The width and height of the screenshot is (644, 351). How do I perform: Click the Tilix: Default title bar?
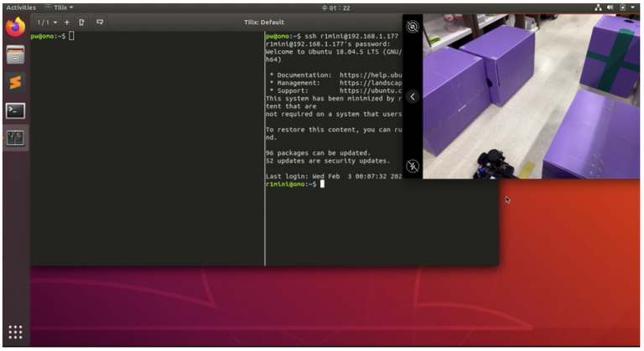[264, 22]
